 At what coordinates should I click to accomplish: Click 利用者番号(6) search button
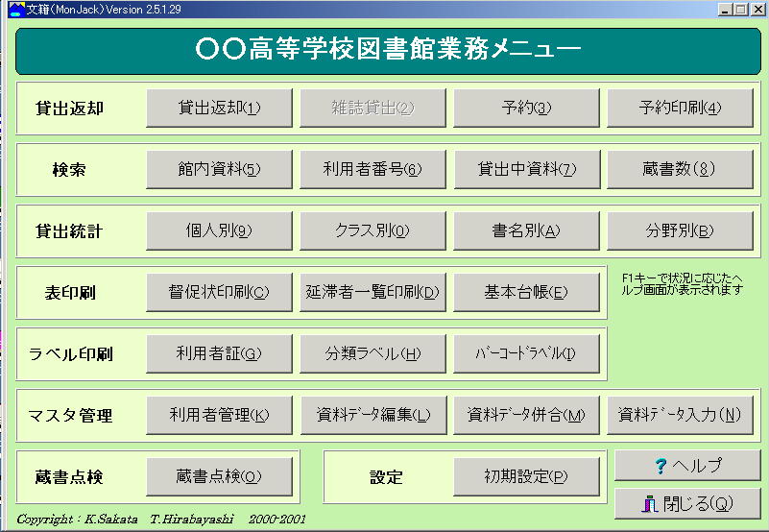[x=372, y=169]
